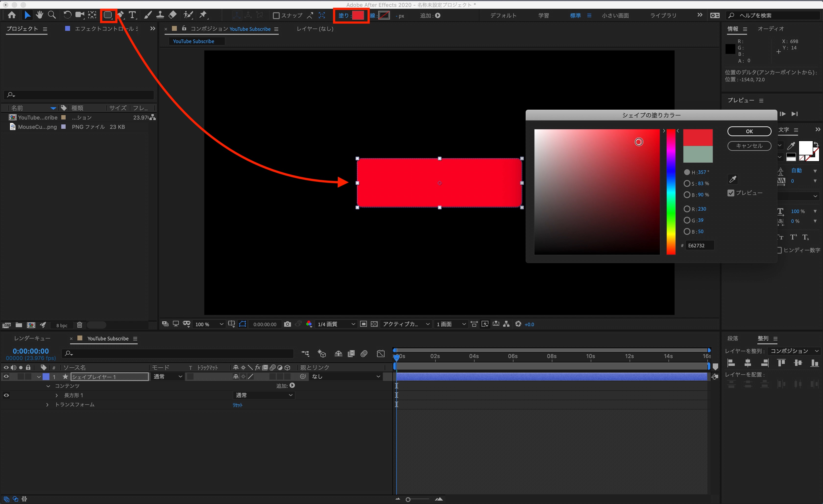Select the Type text tool
Viewport: 823px width, 504px height.
point(132,15)
